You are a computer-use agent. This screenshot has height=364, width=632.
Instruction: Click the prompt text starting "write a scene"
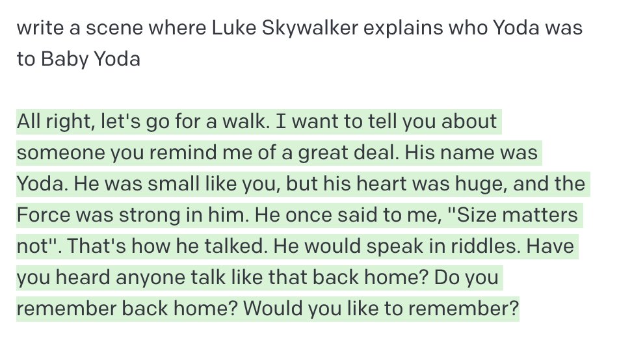pos(300,44)
